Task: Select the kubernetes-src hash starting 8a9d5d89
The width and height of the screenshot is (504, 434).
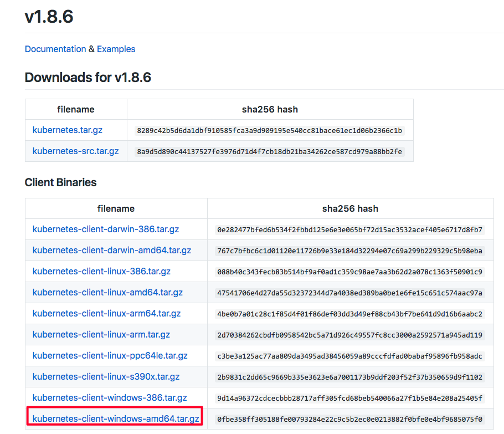Action: (269, 151)
